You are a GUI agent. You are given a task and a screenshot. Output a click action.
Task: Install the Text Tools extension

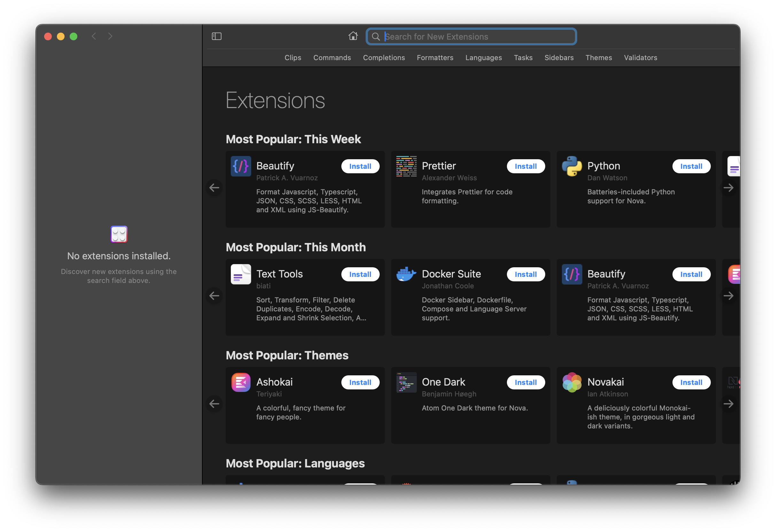(x=360, y=274)
